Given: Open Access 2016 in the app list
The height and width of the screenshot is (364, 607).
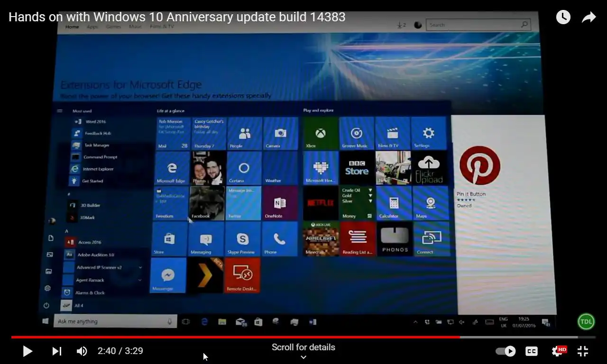Looking at the screenshot, I should tap(90, 242).
